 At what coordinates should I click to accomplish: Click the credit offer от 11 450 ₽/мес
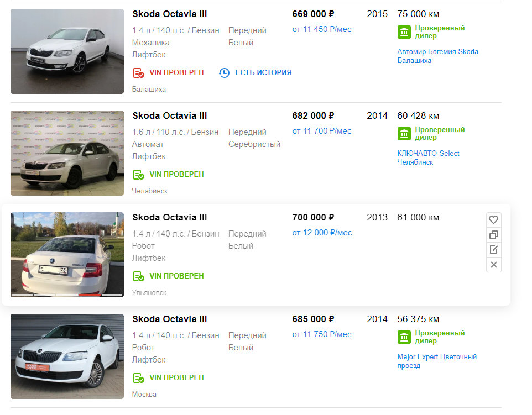(322, 29)
